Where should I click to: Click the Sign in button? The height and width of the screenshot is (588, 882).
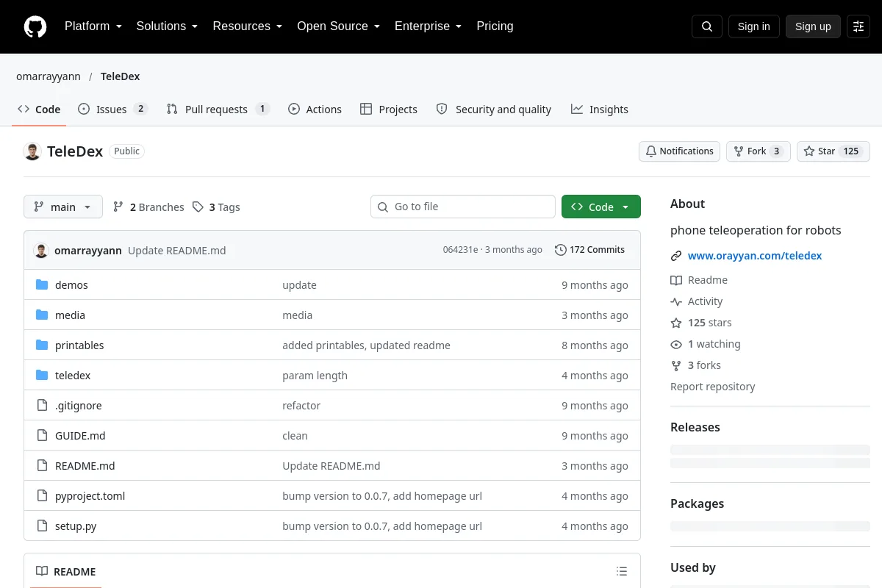(753, 26)
